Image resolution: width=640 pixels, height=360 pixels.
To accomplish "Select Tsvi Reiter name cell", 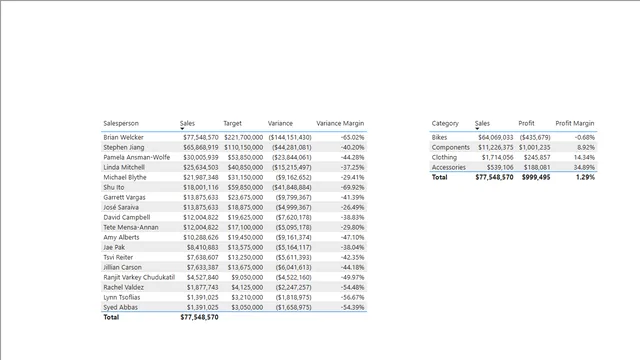I will coord(118,257).
